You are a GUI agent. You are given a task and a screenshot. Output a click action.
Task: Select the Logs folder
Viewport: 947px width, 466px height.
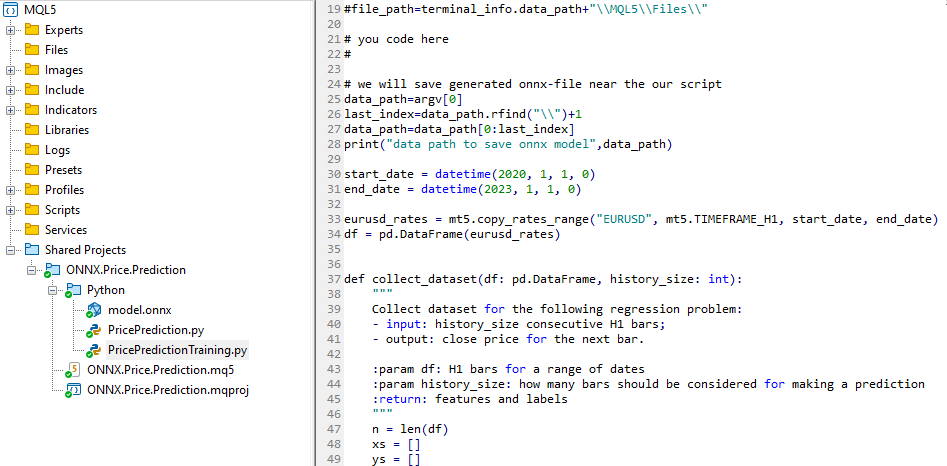57,150
